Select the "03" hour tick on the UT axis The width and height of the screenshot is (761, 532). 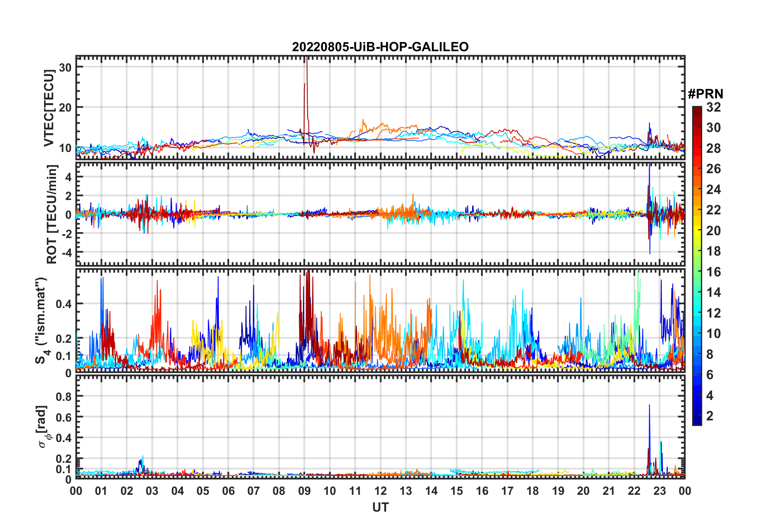coord(152,491)
